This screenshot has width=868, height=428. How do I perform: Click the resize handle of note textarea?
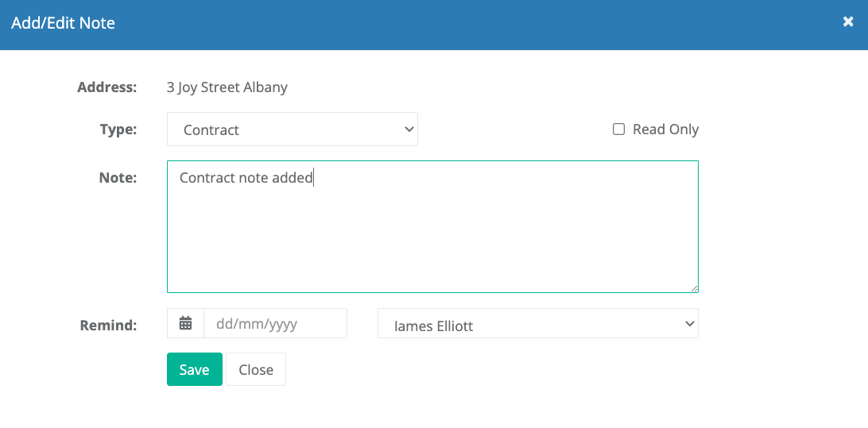pyautogui.click(x=694, y=288)
